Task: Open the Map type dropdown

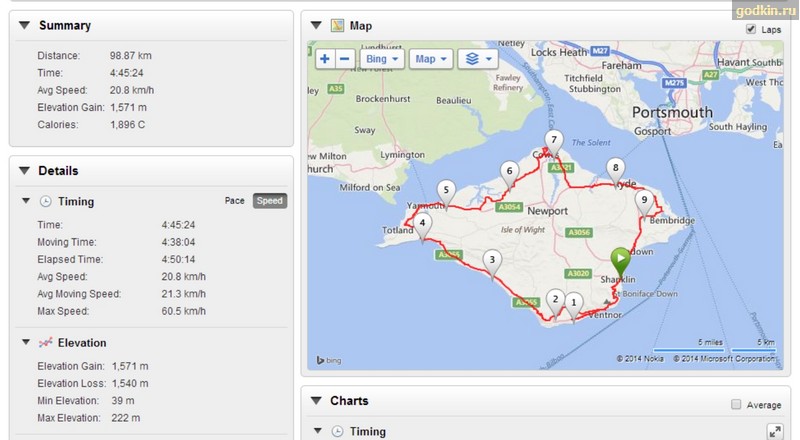Action: 431,59
